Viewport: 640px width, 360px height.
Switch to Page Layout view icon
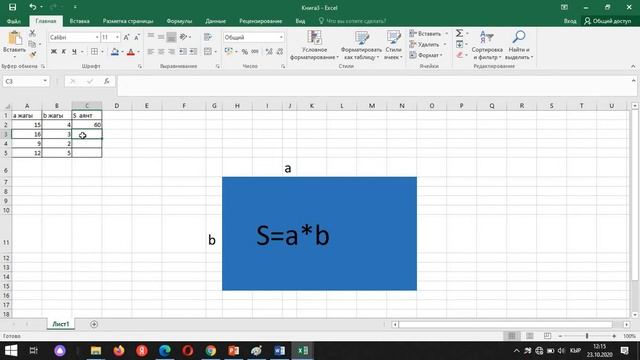point(530,336)
